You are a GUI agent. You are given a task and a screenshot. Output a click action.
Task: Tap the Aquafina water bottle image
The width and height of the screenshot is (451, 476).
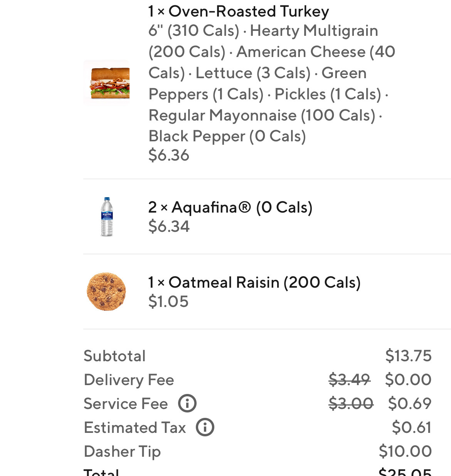[x=107, y=217]
